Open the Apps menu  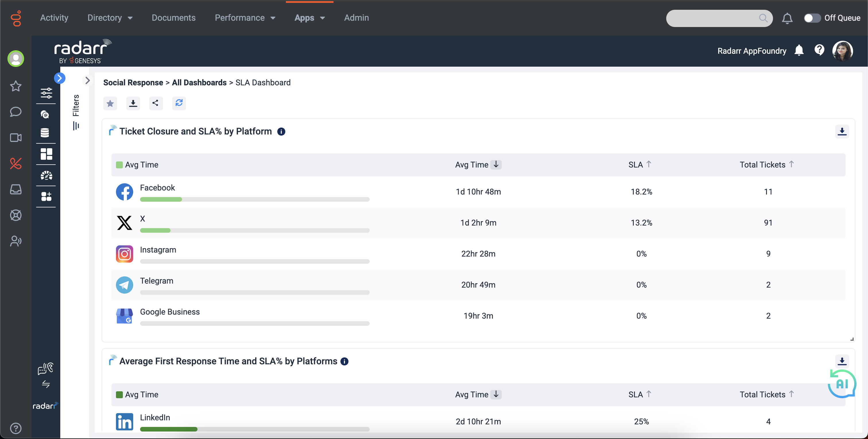(x=309, y=18)
